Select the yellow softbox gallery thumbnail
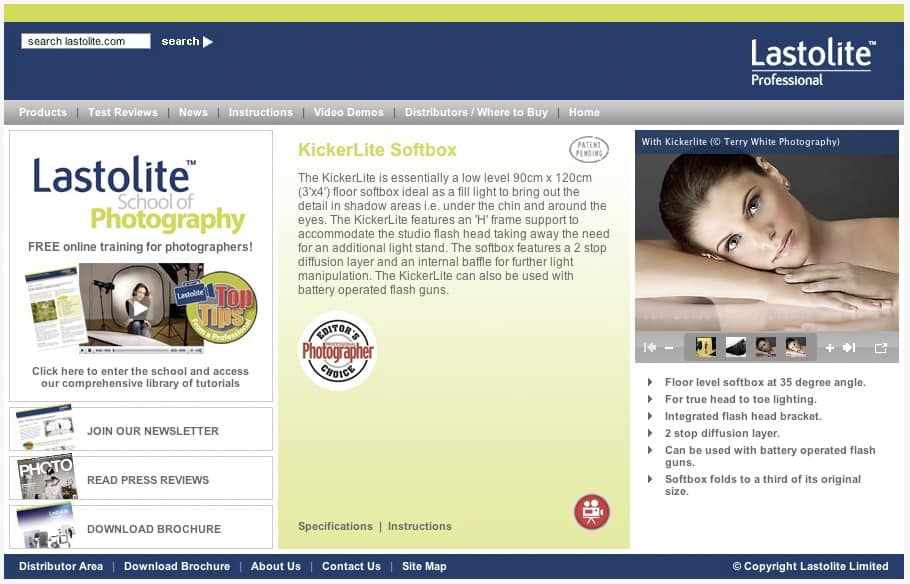The height and width of the screenshot is (584, 910). 706,347
